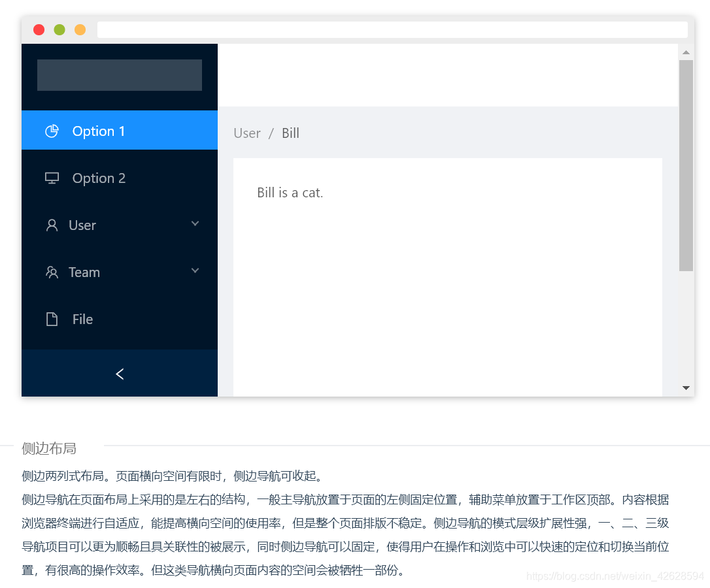Click the person icon beside User
710x588 pixels.
click(x=52, y=225)
